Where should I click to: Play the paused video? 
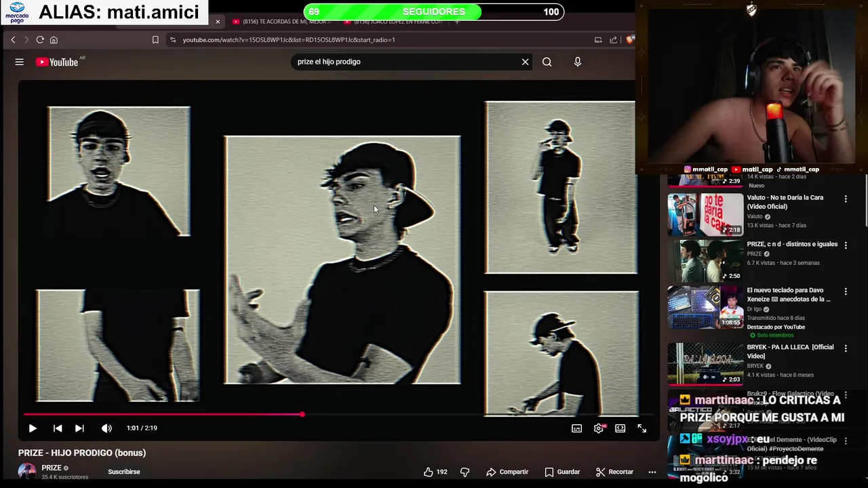(x=33, y=428)
